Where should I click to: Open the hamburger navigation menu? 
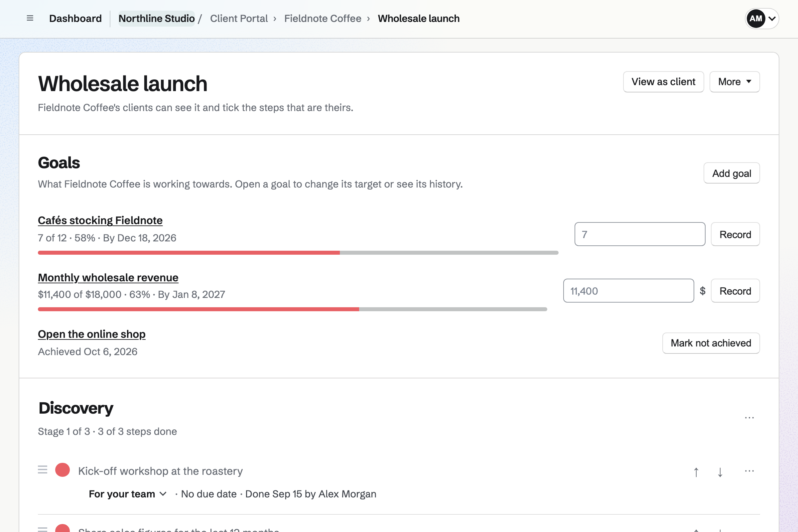pos(30,18)
